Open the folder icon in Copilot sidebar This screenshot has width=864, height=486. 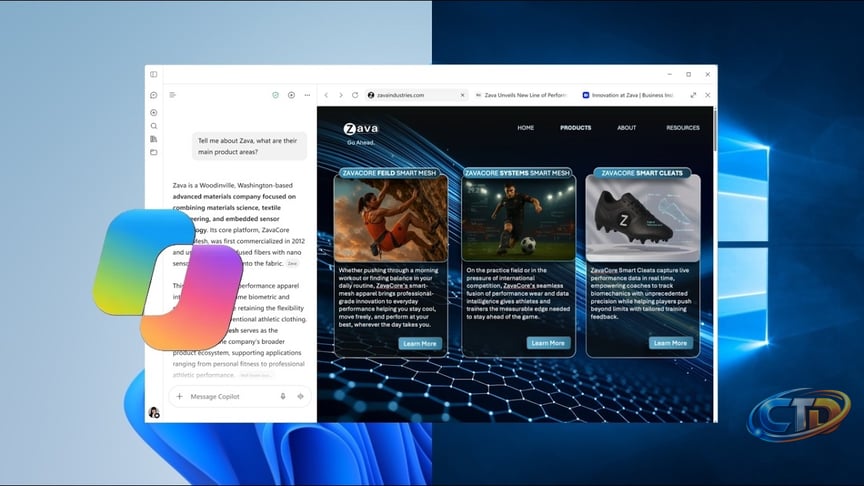(154, 152)
